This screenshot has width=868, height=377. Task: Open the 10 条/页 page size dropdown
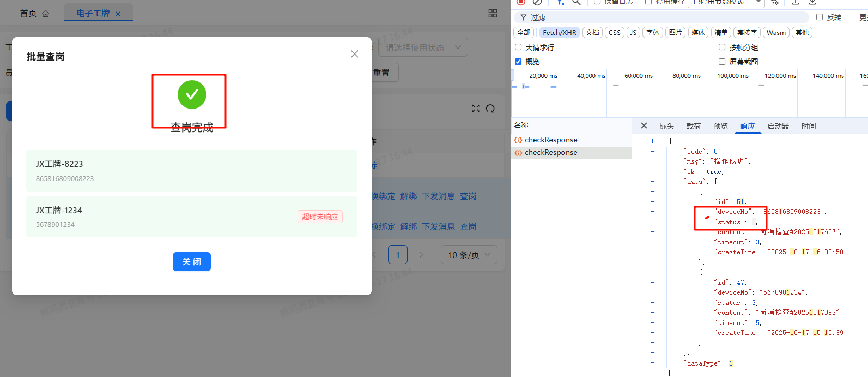click(469, 255)
